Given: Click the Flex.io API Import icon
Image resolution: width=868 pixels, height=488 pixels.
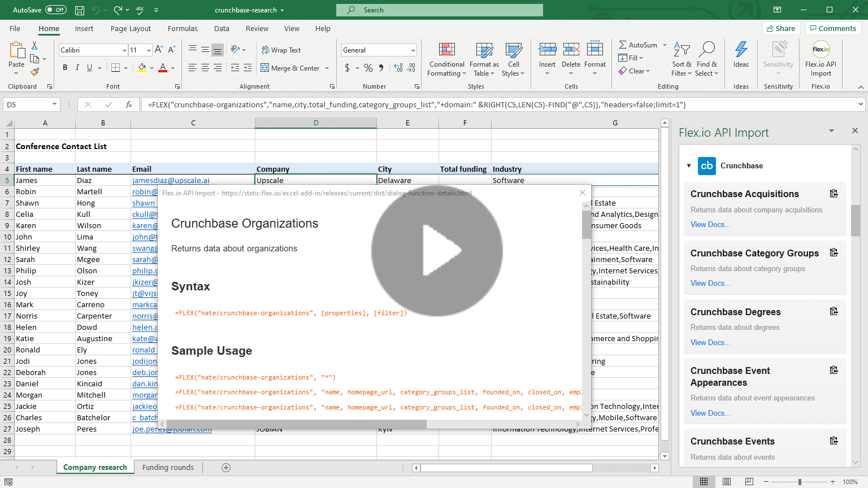Looking at the screenshot, I should (x=821, y=50).
